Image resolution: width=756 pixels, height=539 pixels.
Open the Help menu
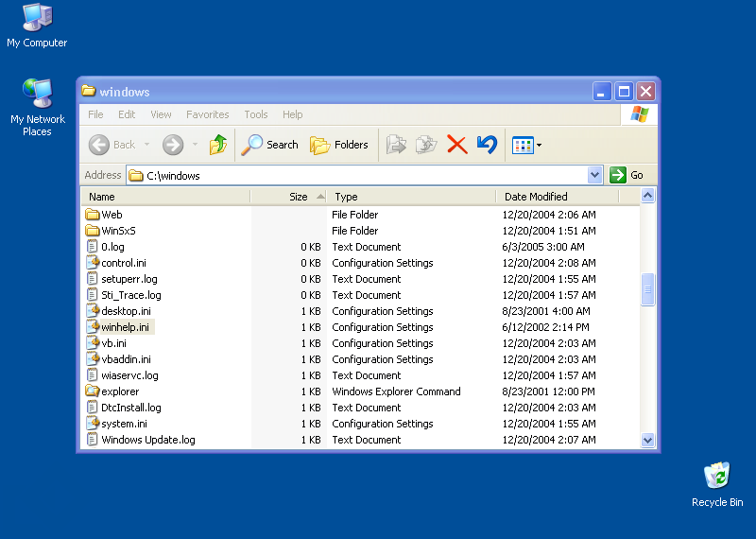click(293, 114)
